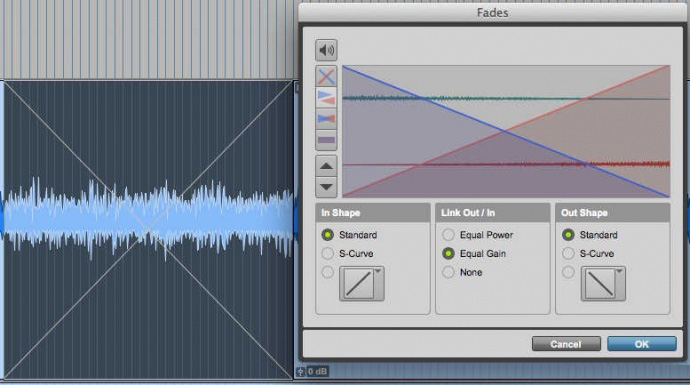
Task: Zoom waveform down with the down arrow
Action: [326, 187]
